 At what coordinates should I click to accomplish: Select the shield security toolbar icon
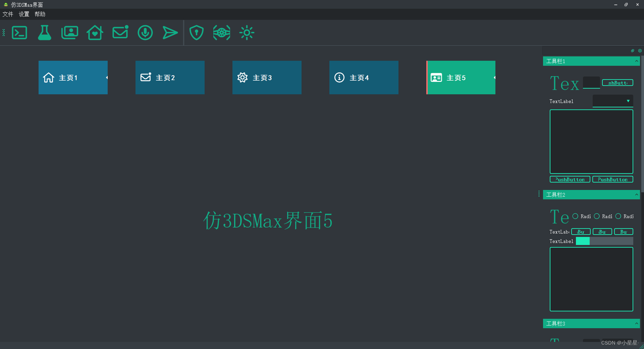click(x=197, y=33)
